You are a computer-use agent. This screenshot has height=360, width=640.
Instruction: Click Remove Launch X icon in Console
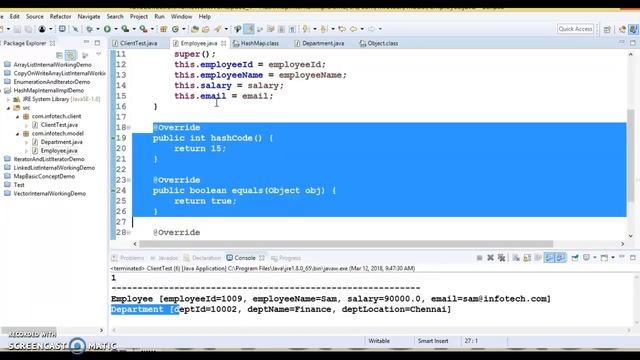pyautogui.click(x=490, y=258)
